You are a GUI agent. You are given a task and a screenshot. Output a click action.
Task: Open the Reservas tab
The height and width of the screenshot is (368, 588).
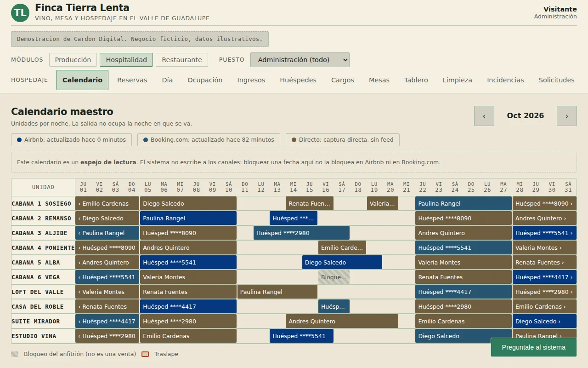coord(132,80)
